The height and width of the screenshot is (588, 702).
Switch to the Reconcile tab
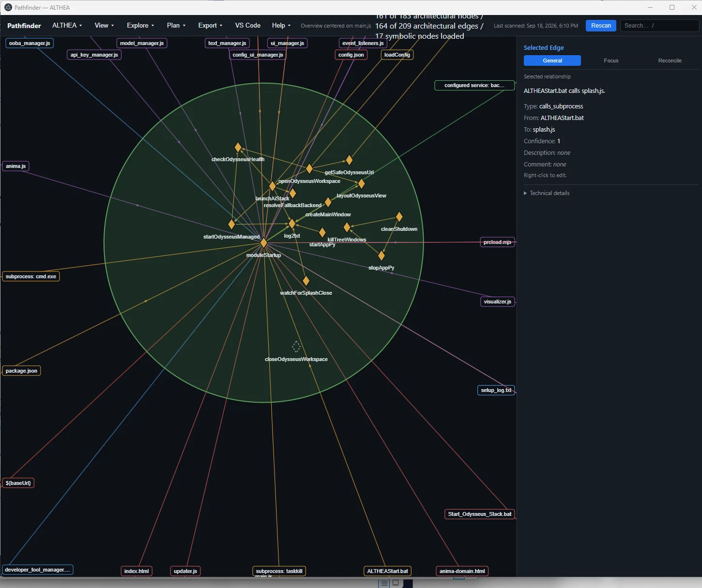[x=670, y=60]
